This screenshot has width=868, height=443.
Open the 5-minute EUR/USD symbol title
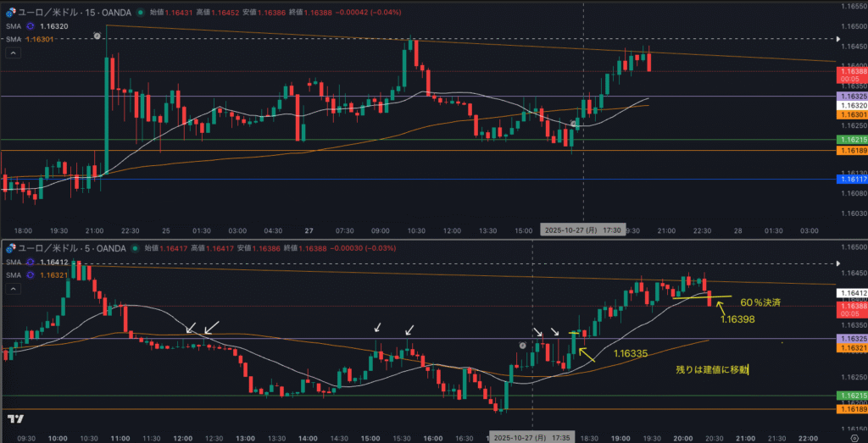[x=72, y=248]
